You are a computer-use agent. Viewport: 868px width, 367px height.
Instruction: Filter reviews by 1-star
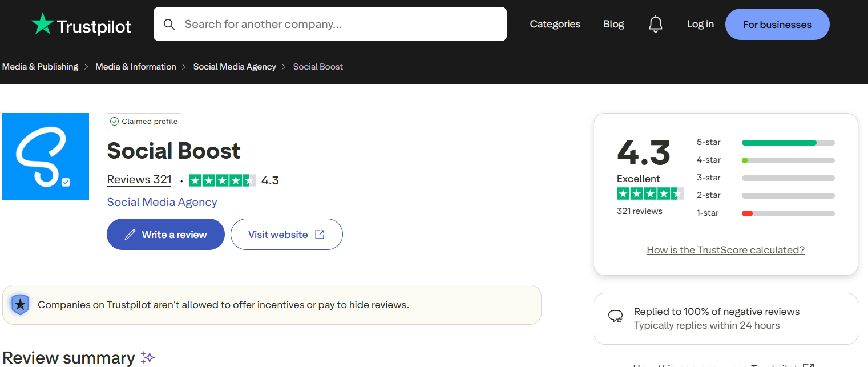point(765,213)
